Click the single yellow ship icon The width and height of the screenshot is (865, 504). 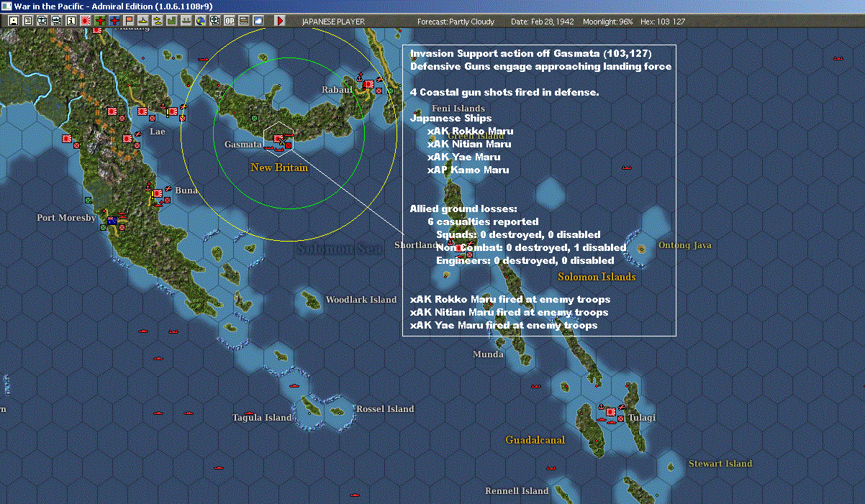click(x=143, y=21)
